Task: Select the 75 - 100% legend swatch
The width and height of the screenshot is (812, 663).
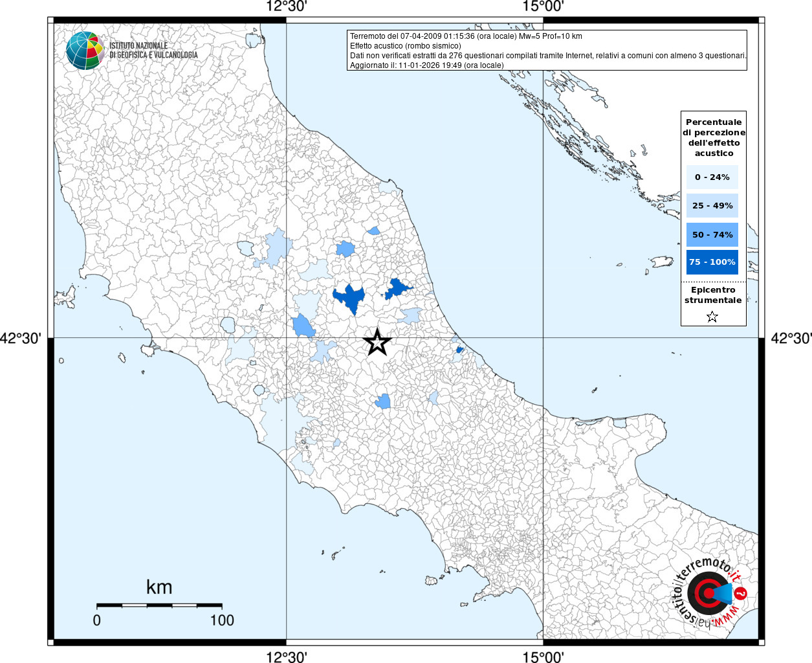Action: tap(712, 262)
